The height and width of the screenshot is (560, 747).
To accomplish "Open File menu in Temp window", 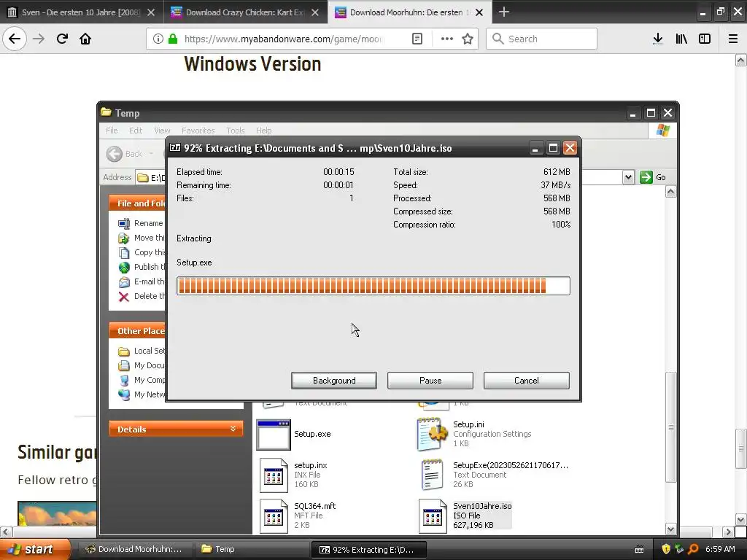I will pyautogui.click(x=112, y=131).
